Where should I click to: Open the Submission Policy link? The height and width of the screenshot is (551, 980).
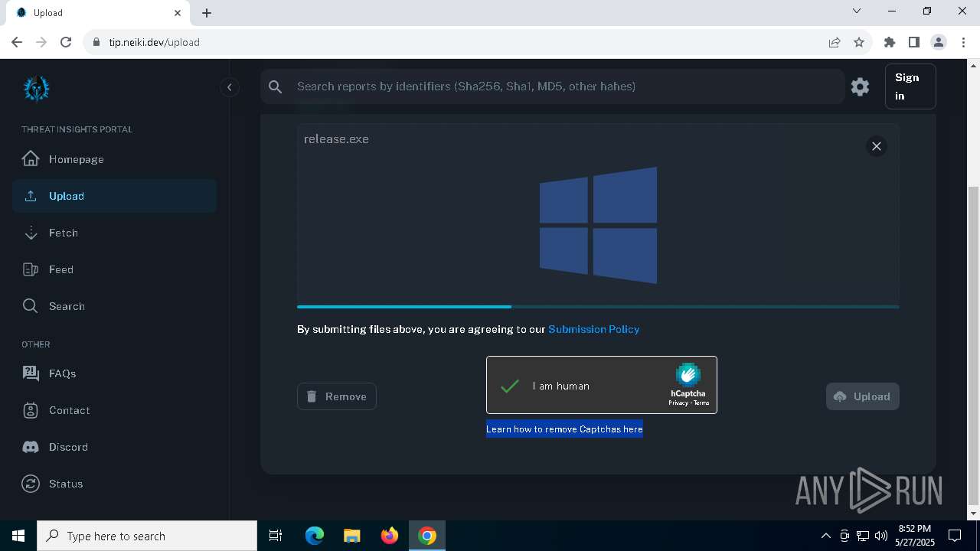pyautogui.click(x=593, y=329)
